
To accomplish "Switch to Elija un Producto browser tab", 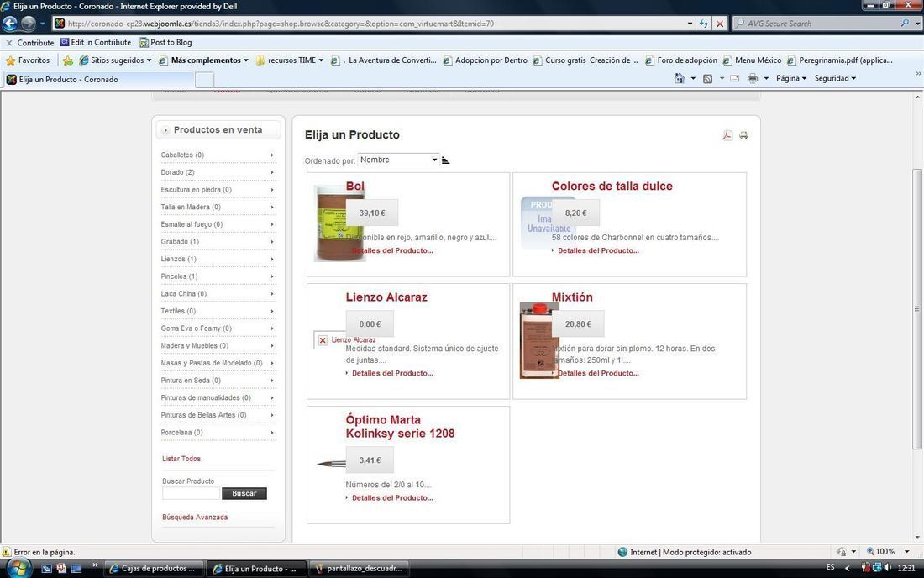I will coord(97,80).
